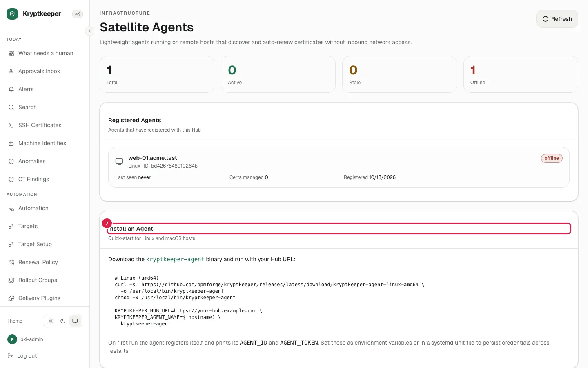The height and width of the screenshot is (368, 588).
Task: Click the offline status badge
Action: point(552,158)
